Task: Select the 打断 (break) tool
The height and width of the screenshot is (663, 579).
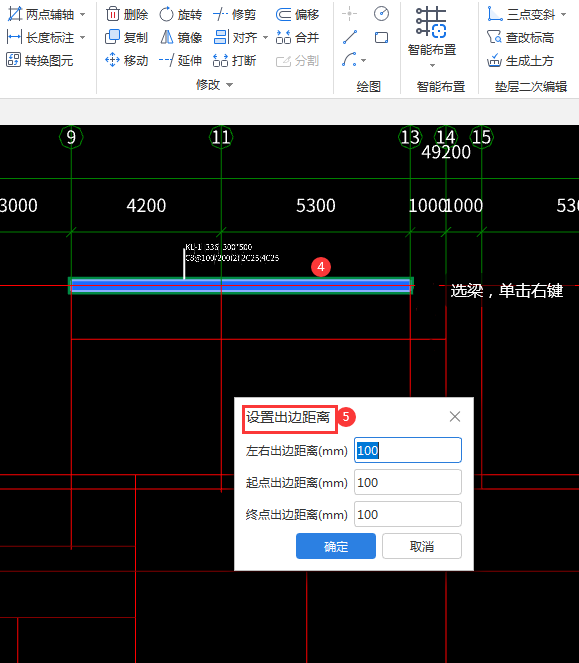Action: 234,60
